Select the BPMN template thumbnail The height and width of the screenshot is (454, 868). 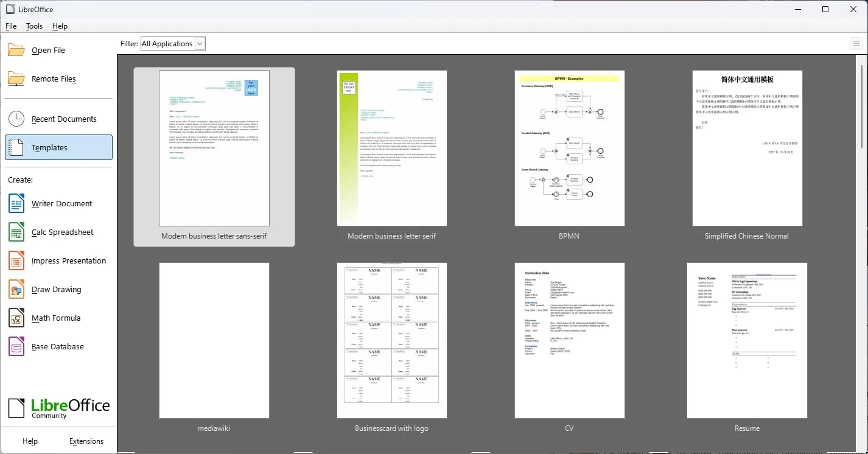(x=569, y=148)
